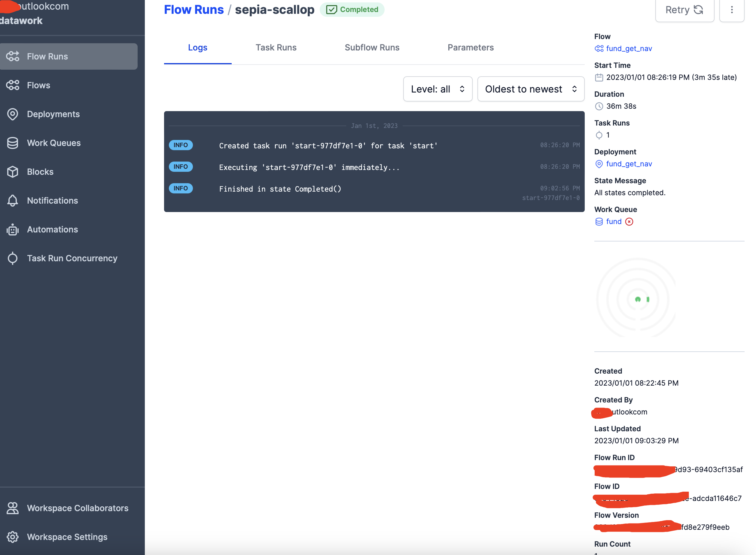The height and width of the screenshot is (555, 756).
Task: Click red paused icon beside fund queue
Action: tap(629, 222)
